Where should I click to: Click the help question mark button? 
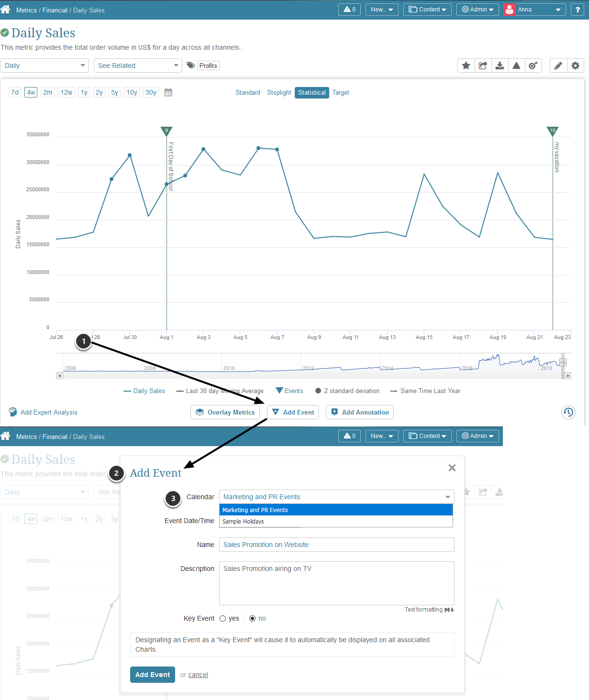(578, 10)
